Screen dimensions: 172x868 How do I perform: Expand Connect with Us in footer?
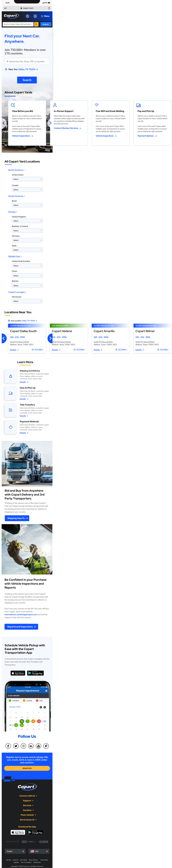pos(28,796)
